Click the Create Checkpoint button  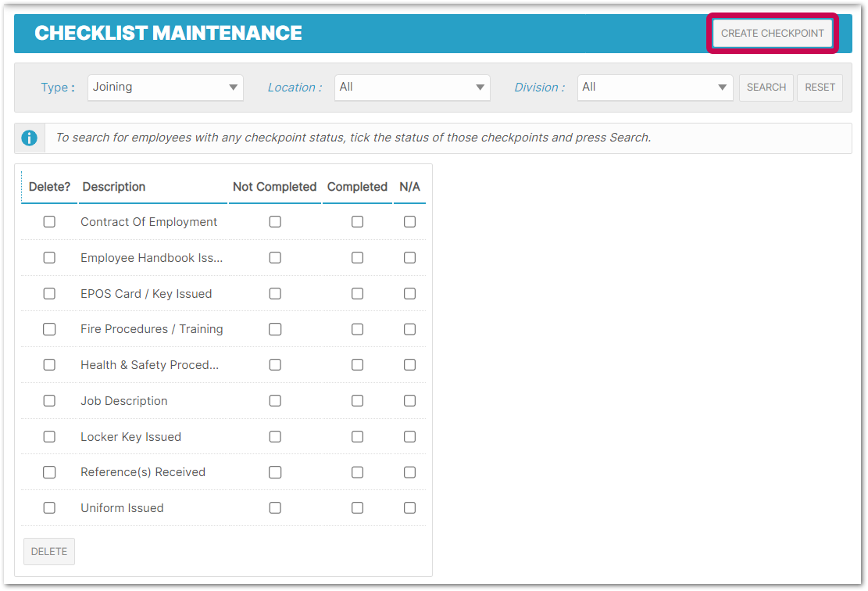772,34
